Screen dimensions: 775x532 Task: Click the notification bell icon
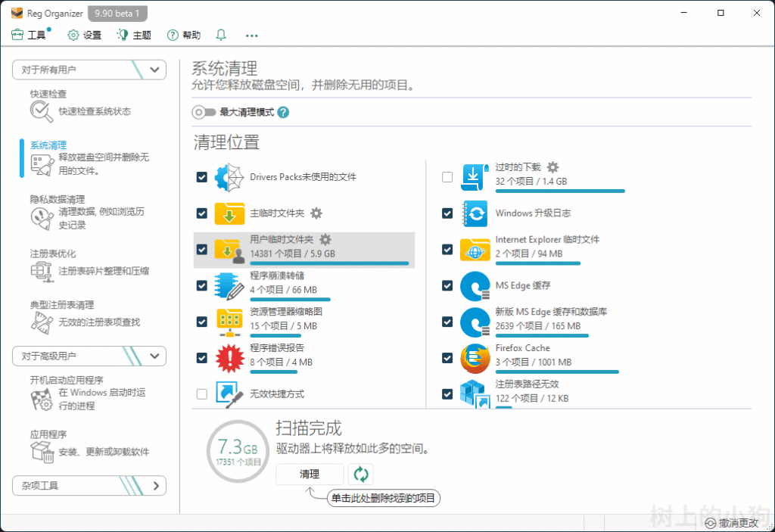221,35
